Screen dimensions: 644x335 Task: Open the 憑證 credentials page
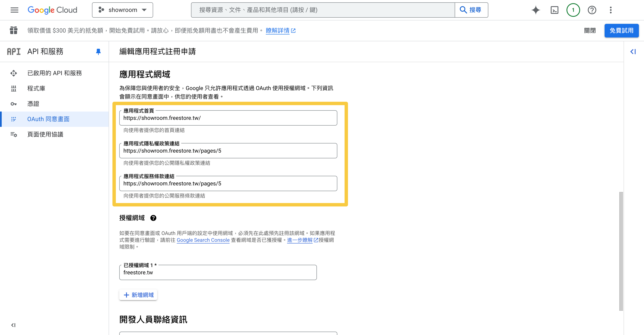point(55,104)
